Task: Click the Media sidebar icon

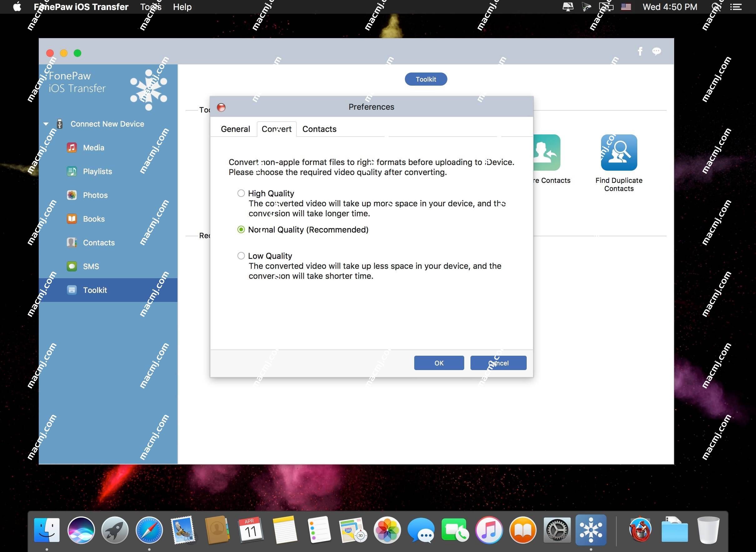Action: (x=72, y=148)
